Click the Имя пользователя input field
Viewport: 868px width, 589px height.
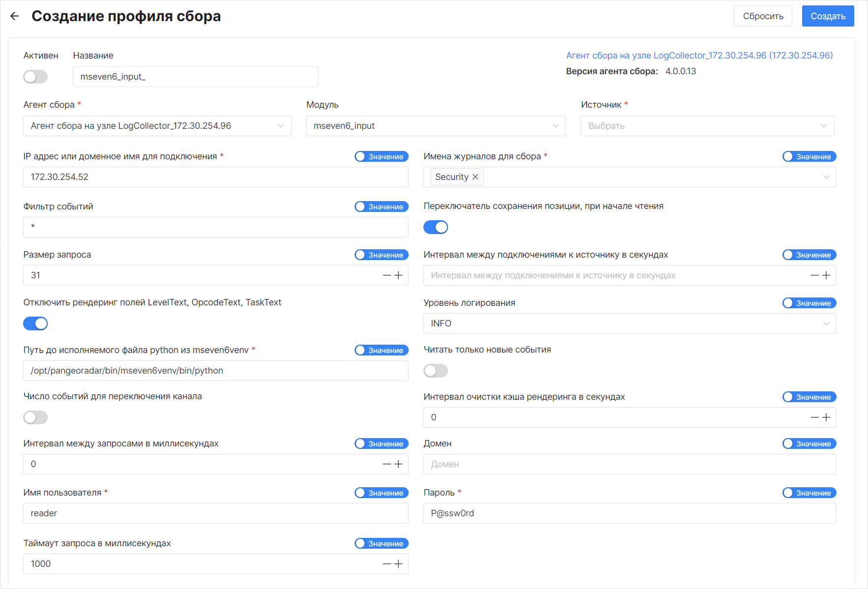pyautogui.click(x=215, y=513)
